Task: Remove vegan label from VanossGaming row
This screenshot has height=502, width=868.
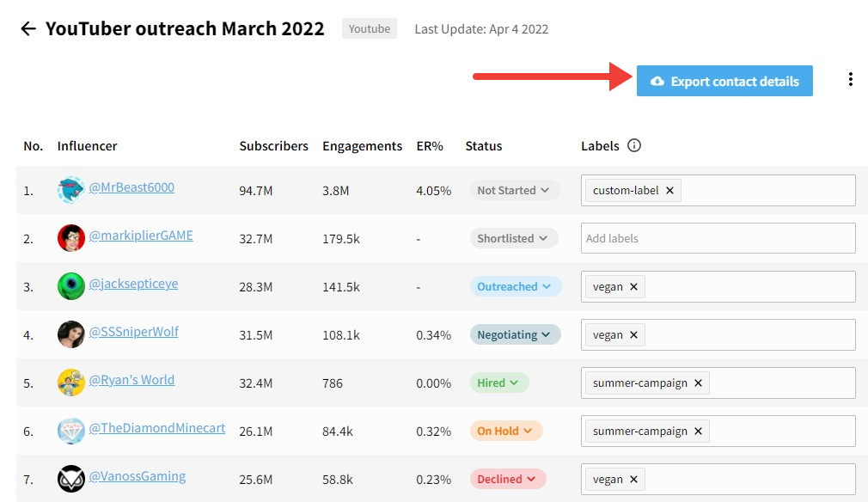Action: pyautogui.click(x=634, y=480)
